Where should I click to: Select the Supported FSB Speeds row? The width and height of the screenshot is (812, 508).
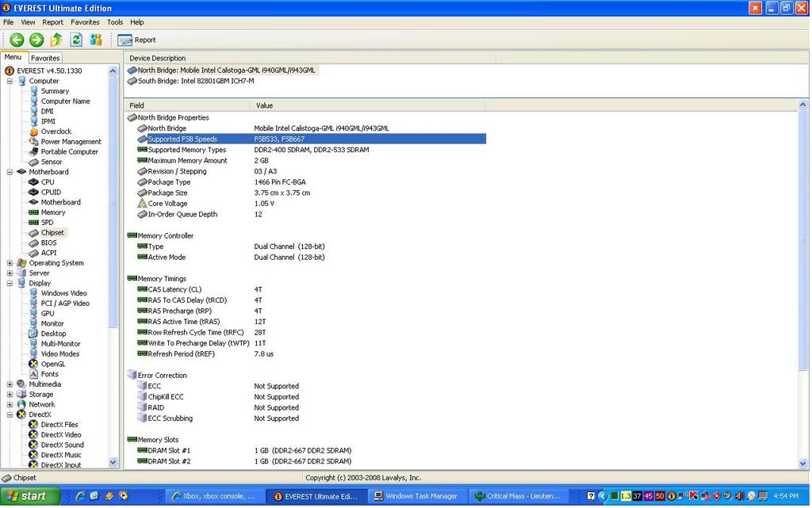[x=311, y=139]
